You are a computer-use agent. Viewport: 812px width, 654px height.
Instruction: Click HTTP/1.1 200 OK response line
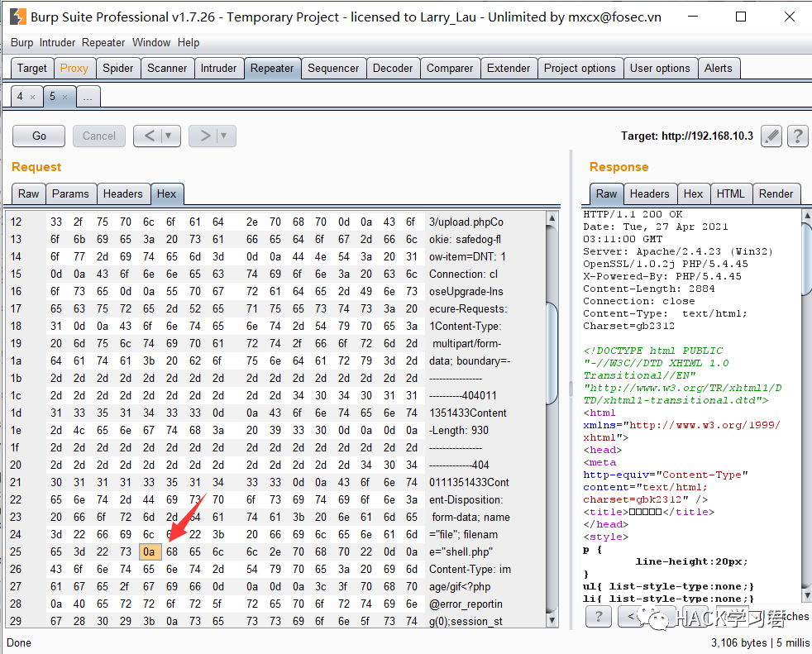pos(633,214)
